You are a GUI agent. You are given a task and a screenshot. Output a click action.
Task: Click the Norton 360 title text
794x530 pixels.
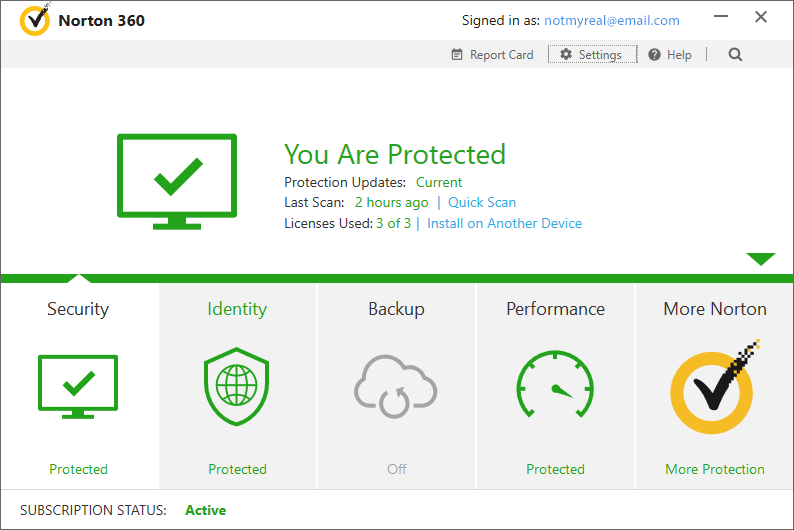[x=102, y=20]
